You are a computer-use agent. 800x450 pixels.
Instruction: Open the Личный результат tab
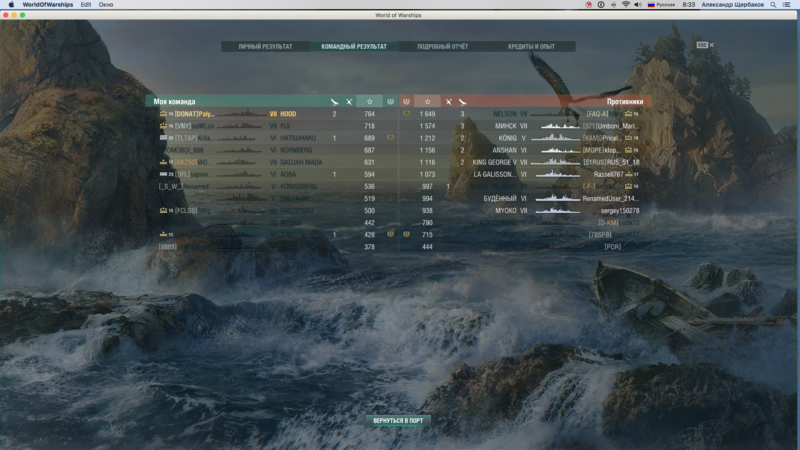(x=265, y=46)
